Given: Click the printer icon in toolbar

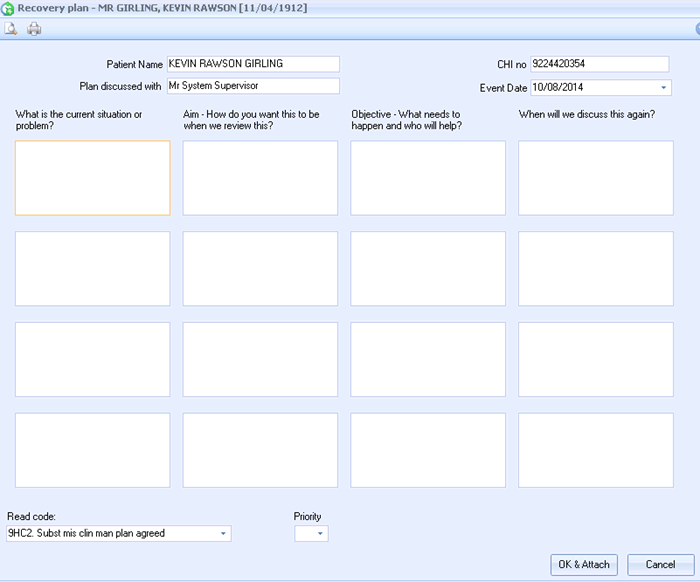Looking at the screenshot, I should click(34, 29).
